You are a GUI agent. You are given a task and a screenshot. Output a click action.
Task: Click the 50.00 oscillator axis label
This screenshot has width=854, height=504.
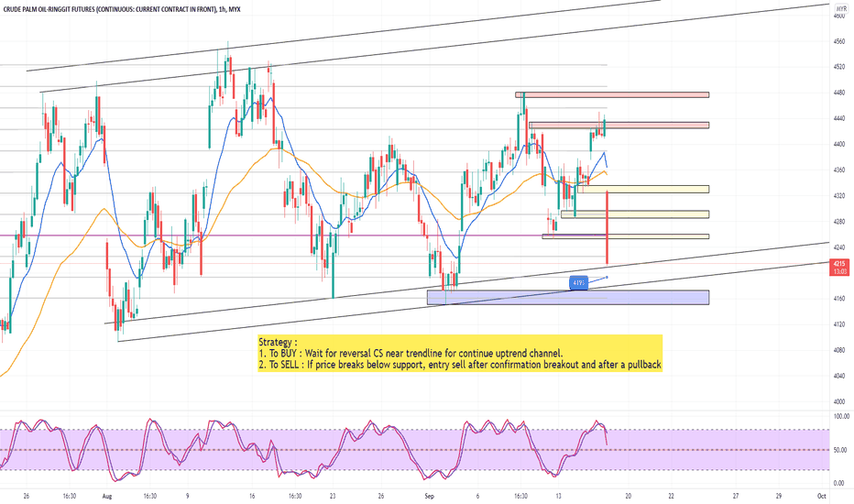[841, 450]
